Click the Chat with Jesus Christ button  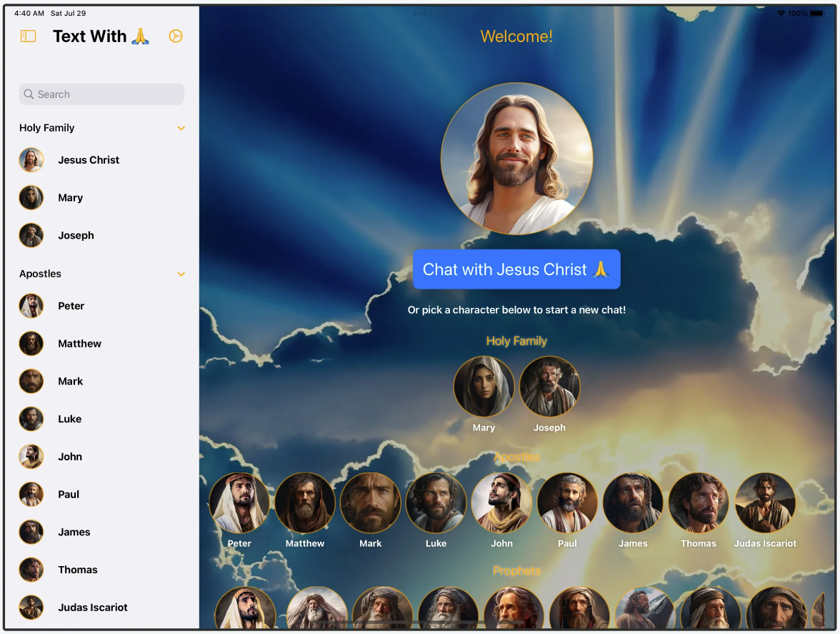pyautogui.click(x=516, y=269)
